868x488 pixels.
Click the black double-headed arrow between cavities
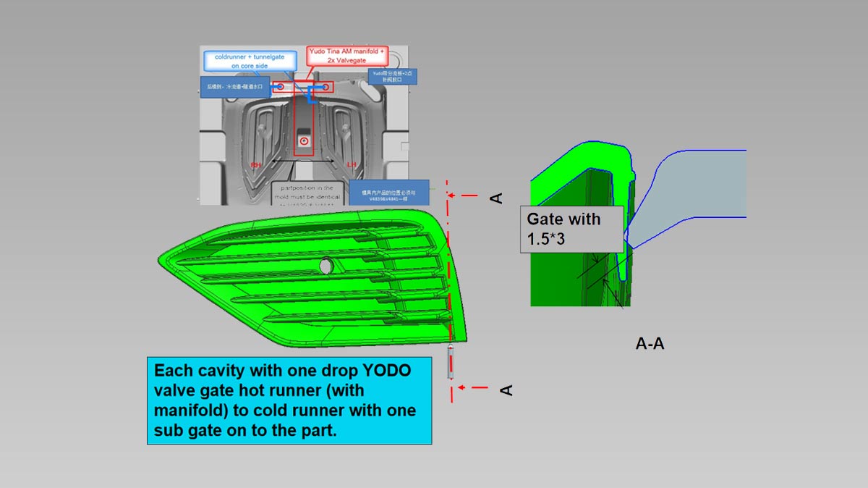[304, 161]
